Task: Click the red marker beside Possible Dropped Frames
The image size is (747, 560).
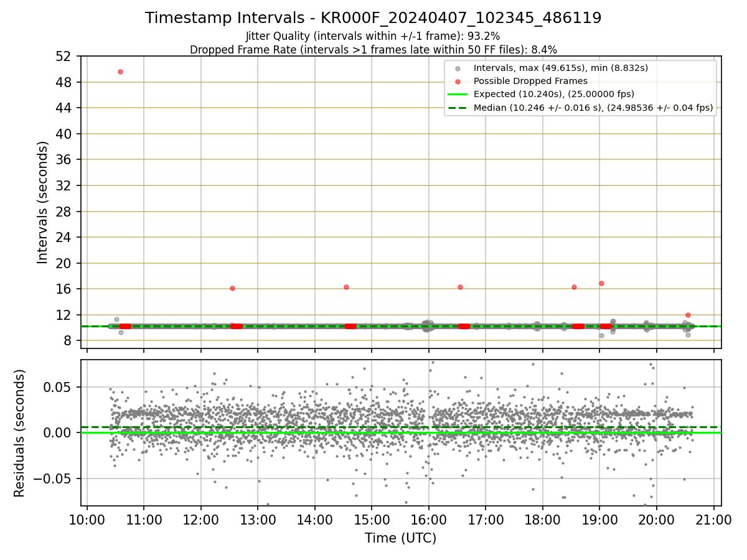Action: tap(458, 82)
